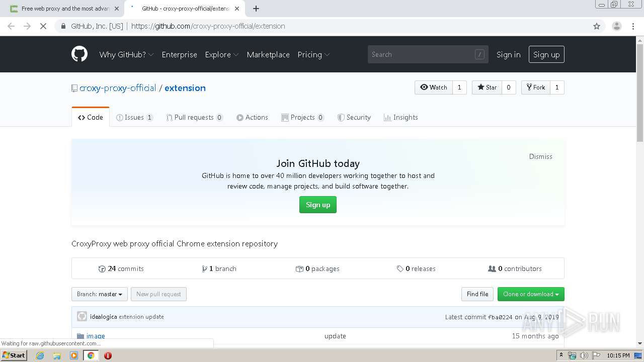
Task: Click the Chrome taskbar icon
Action: (91, 355)
